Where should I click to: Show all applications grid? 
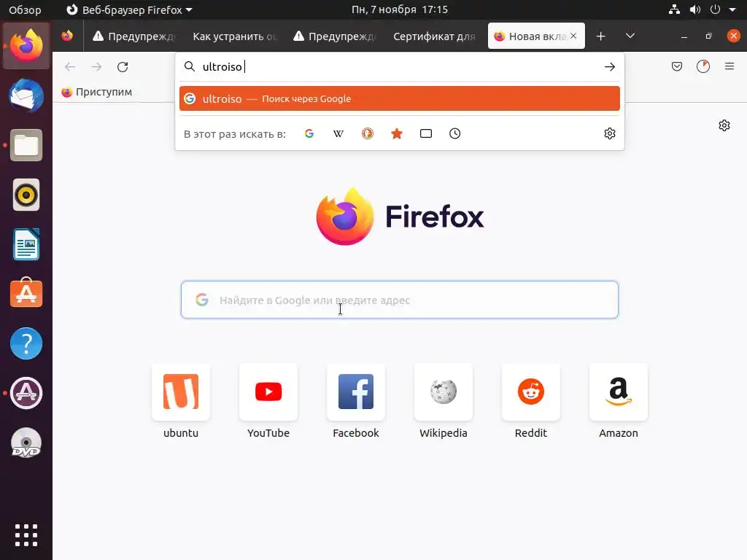26,534
